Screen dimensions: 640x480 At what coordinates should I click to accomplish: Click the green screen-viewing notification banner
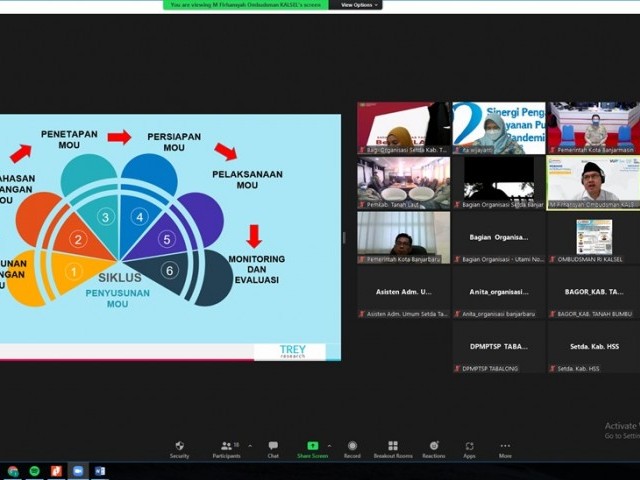(246, 5)
